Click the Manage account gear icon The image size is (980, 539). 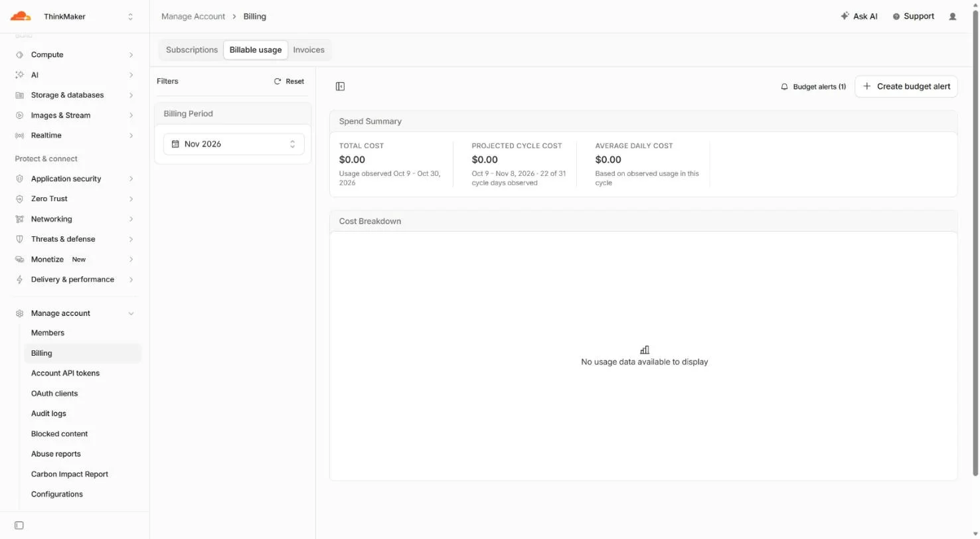pos(19,313)
